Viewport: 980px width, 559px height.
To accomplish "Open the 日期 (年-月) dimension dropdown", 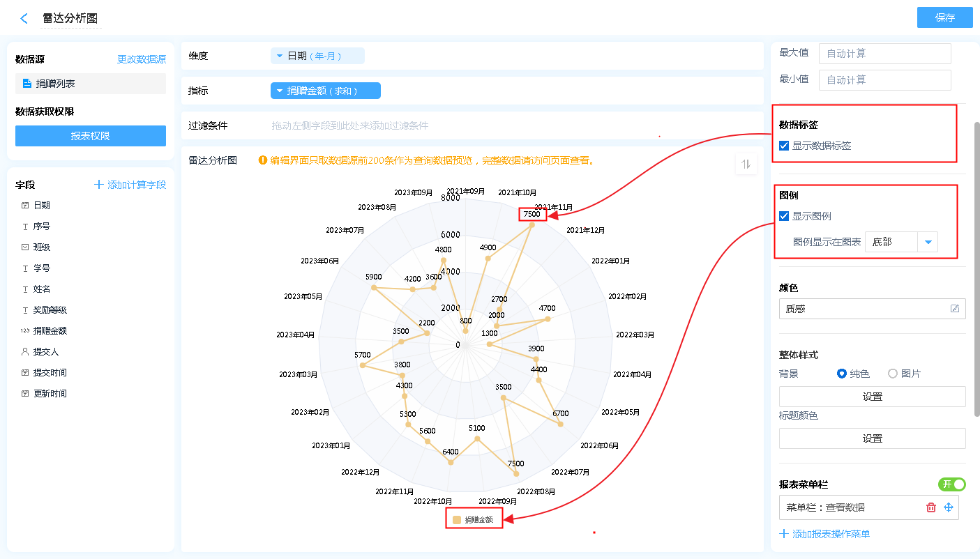I will tap(317, 56).
